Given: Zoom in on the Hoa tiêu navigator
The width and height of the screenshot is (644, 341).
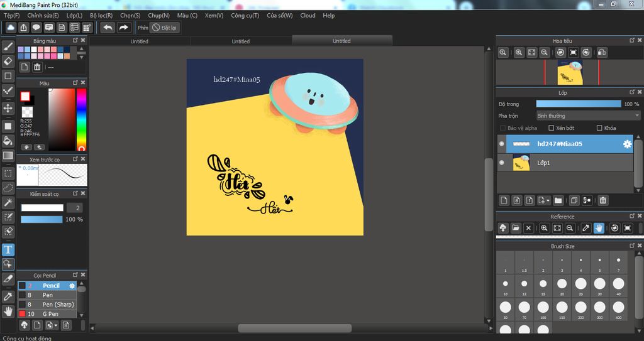Looking at the screenshot, I should [519, 53].
